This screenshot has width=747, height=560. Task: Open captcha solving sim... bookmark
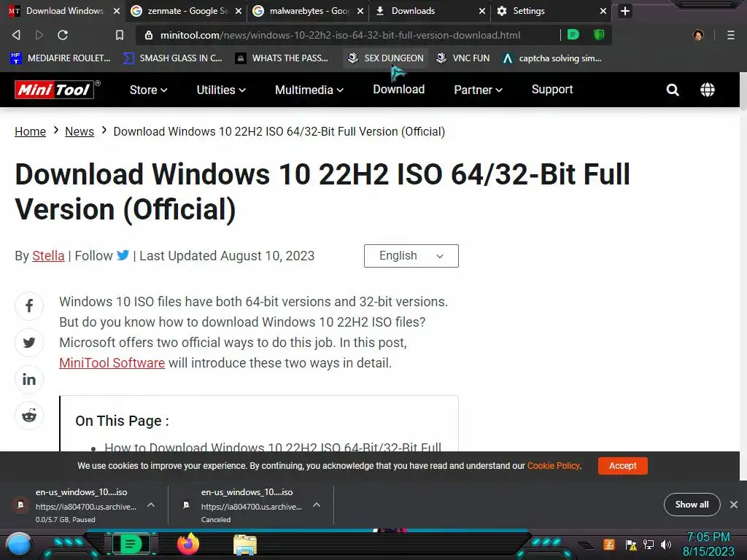pos(552,58)
